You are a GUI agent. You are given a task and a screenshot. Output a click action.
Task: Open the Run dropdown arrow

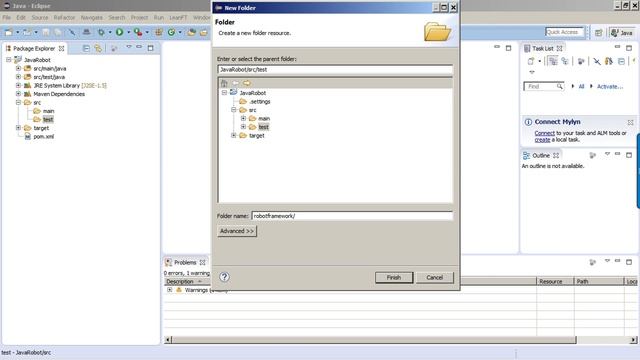click(x=128, y=32)
